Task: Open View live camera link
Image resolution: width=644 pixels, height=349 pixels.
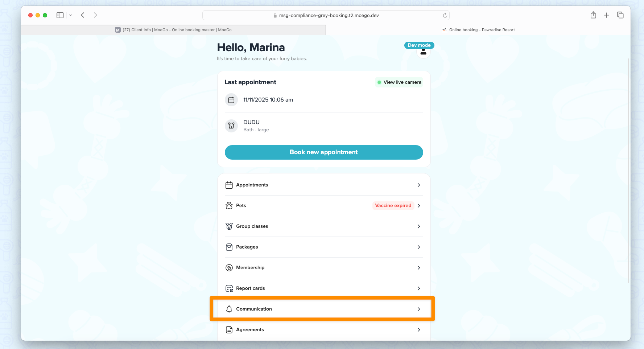Action: [x=399, y=82]
